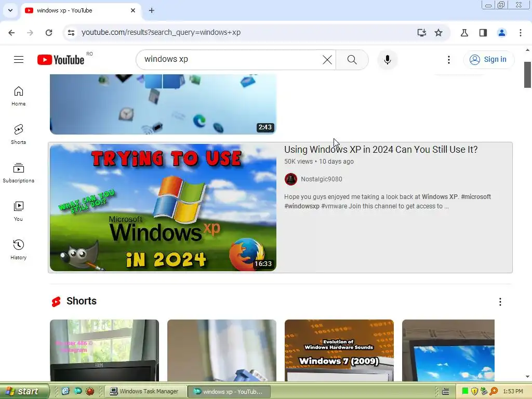Bookmark this page with star icon
The height and width of the screenshot is (399, 532).
pyautogui.click(x=438, y=33)
